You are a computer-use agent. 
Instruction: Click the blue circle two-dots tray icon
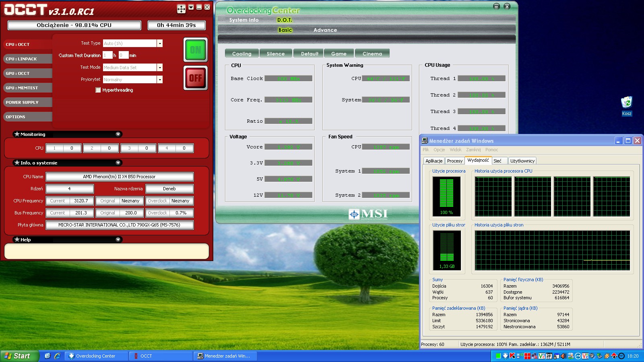[578, 356]
